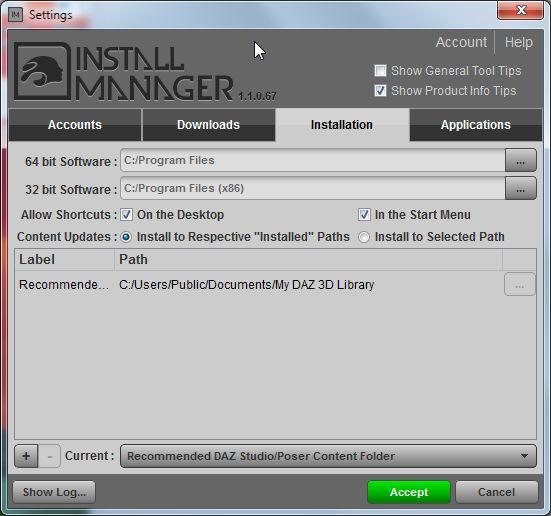551x516 pixels.
Task: Disable Show Product Info Tips
Action: 380,90
